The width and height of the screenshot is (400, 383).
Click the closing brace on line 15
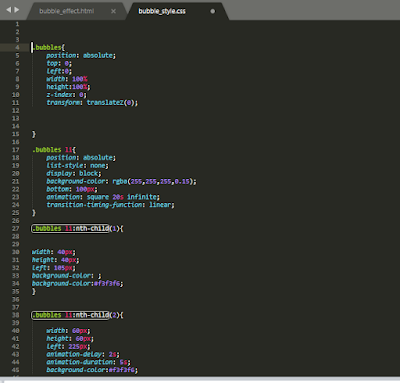pos(34,134)
